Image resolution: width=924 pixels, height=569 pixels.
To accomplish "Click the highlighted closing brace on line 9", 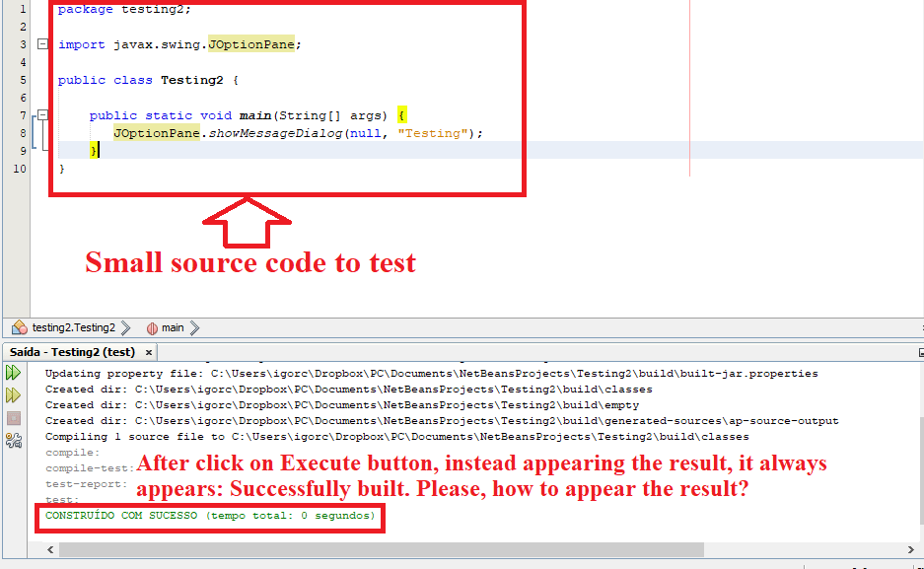I will (x=94, y=151).
